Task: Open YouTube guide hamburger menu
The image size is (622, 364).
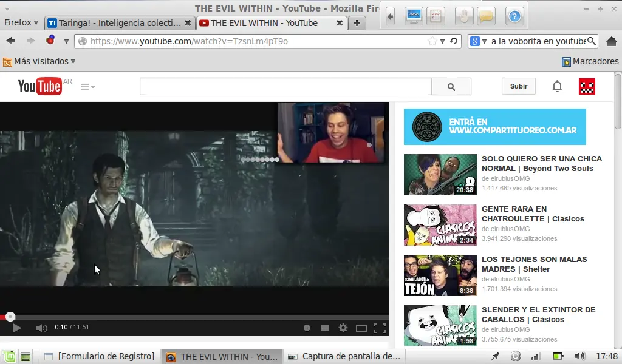Action: 87,87
